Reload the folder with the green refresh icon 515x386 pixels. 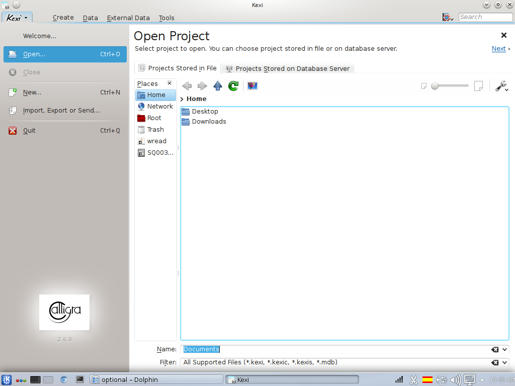233,86
